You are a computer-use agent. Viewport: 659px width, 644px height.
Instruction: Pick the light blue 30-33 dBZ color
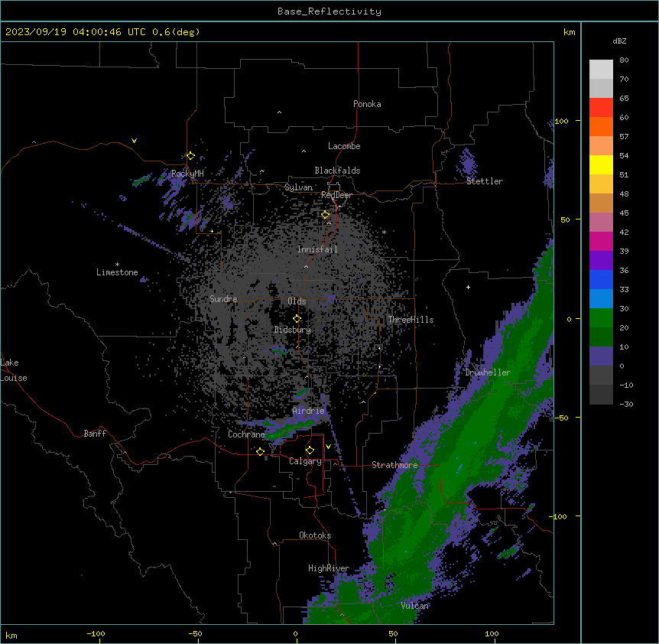coord(601,299)
